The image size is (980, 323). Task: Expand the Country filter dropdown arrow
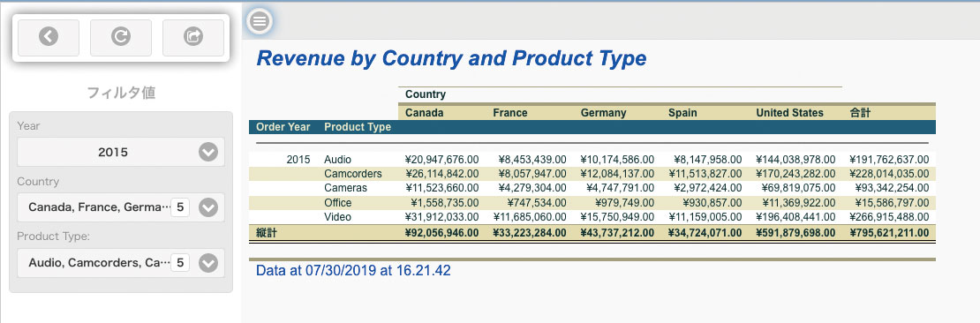208,207
